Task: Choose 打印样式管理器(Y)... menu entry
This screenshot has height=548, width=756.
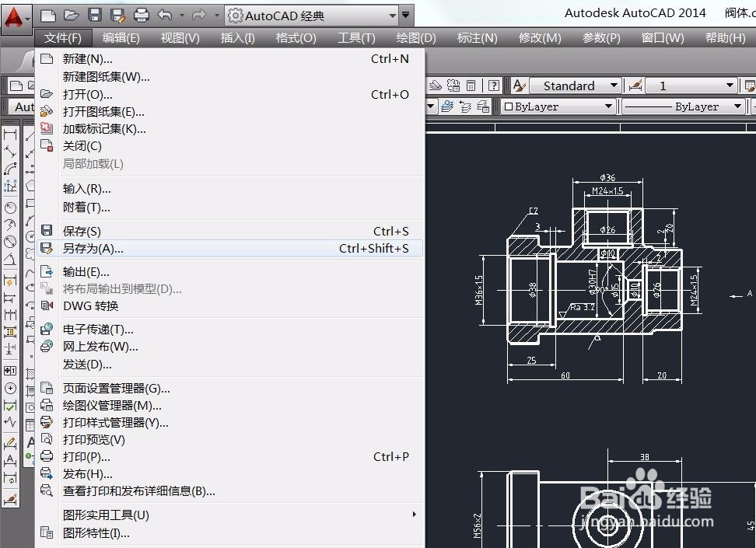Action: coord(229,423)
